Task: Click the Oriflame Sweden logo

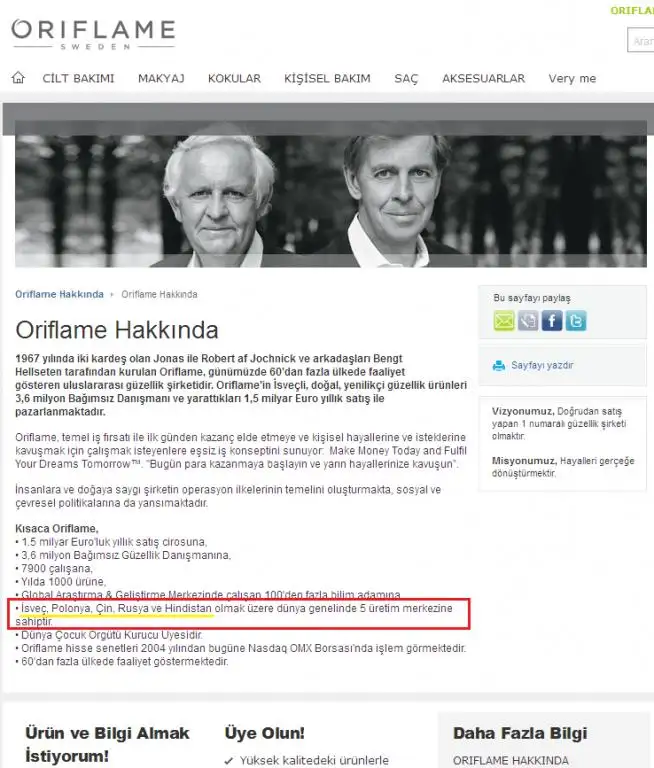Action: click(93, 34)
